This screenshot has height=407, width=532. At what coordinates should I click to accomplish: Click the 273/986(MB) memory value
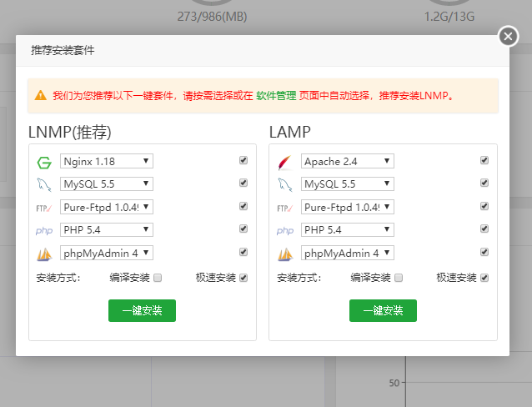point(212,17)
